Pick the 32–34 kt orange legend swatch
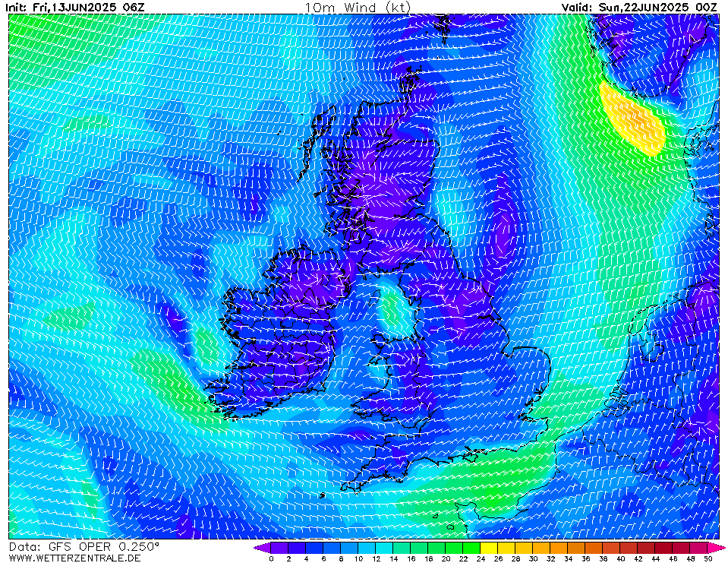 tap(559, 548)
